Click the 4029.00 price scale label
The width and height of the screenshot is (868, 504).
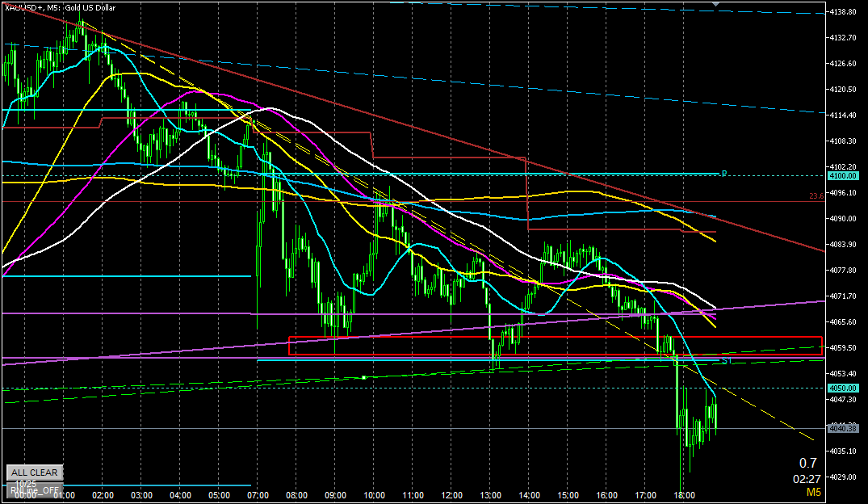coord(842,477)
